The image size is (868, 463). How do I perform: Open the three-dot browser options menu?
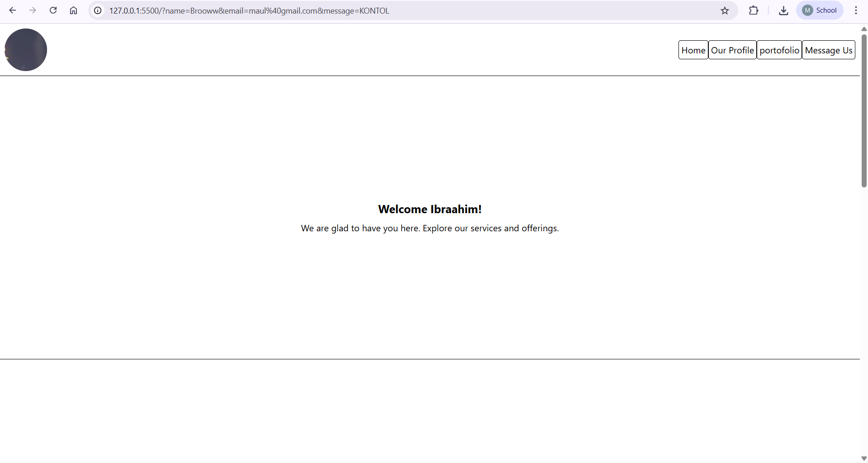tap(856, 10)
